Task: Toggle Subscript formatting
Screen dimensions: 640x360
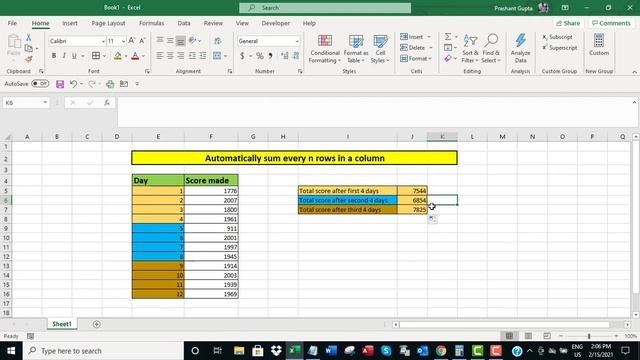Action: point(557,37)
